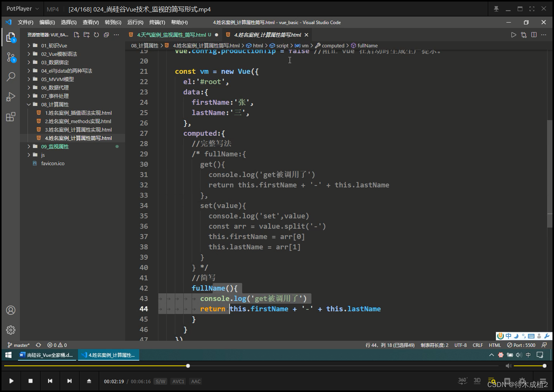Toggle the S/W decoder indicator
The height and width of the screenshot is (392, 554).
pos(160,381)
